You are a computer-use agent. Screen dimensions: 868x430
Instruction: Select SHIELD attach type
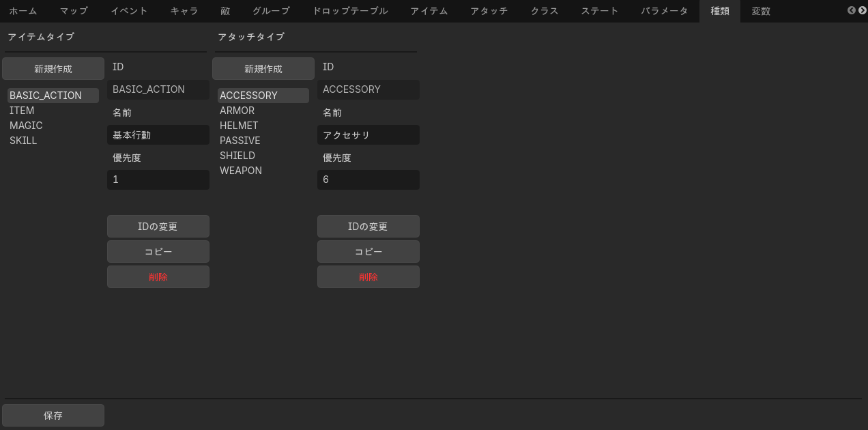[x=263, y=156]
